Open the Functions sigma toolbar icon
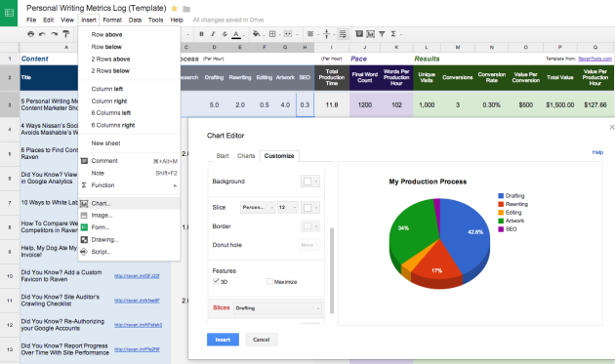The width and height of the screenshot is (615, 364). coord(393,34)
